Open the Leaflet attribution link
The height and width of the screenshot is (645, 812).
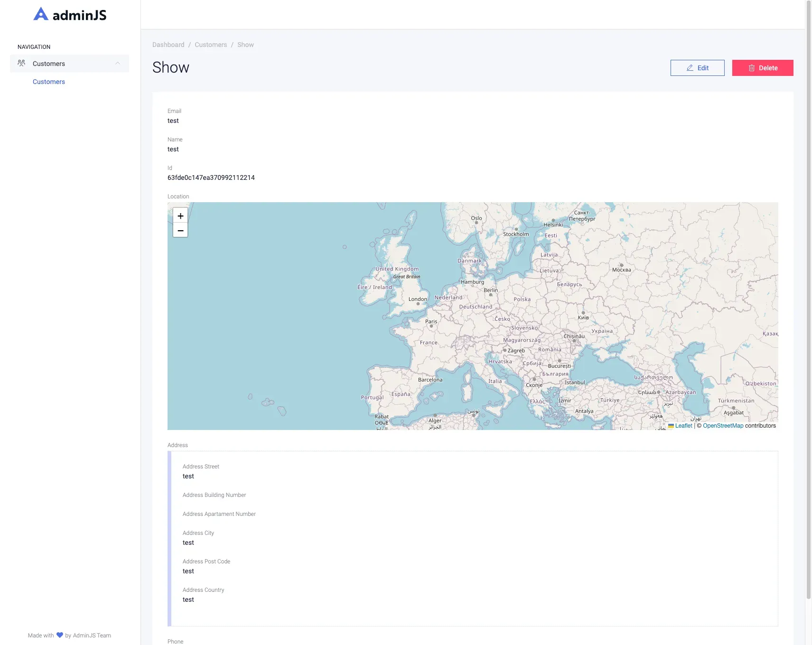(x=683, y=426)
